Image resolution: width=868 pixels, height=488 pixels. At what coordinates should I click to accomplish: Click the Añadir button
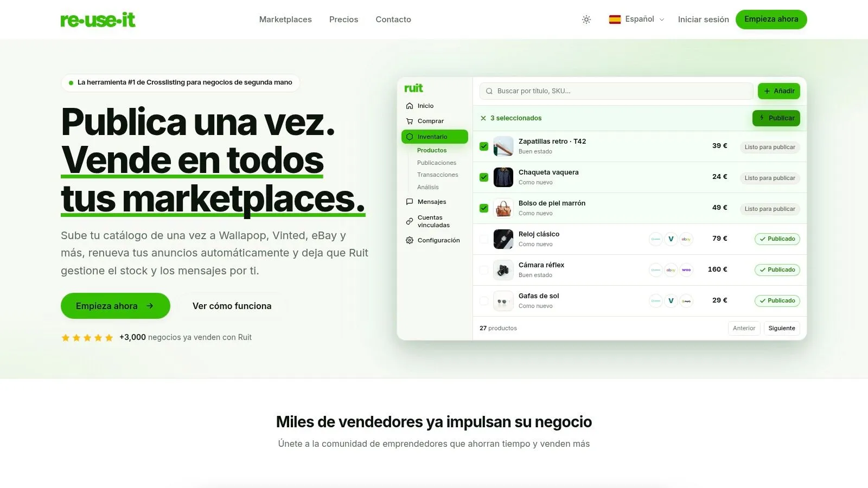[x=779, y=91]
